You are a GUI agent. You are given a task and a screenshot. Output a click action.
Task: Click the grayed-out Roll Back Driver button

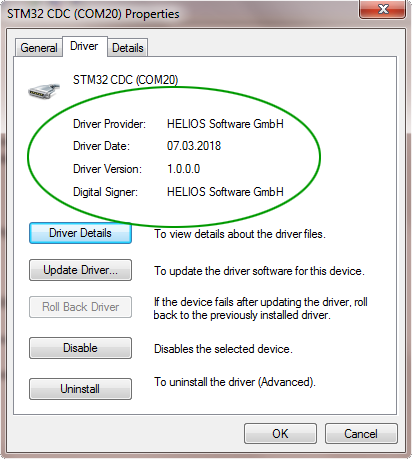80,307
